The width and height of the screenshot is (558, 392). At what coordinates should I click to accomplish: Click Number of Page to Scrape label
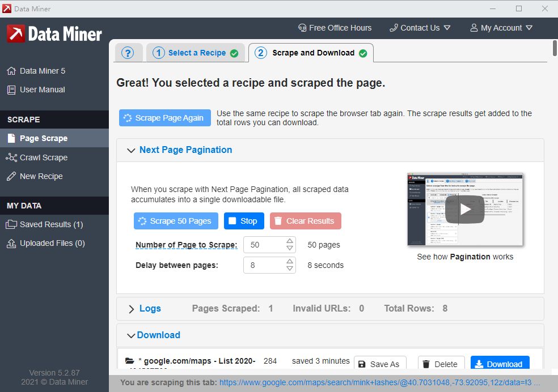(187, 245)
